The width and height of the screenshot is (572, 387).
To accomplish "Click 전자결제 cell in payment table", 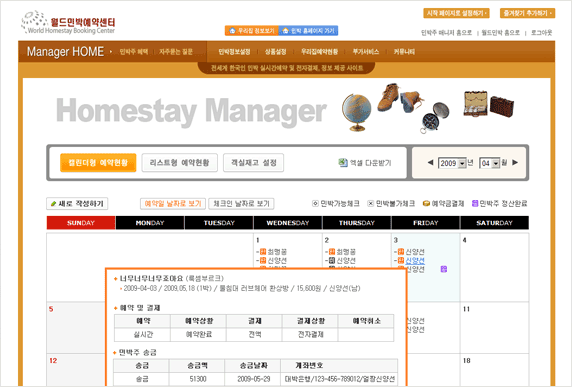I will 310,334.
